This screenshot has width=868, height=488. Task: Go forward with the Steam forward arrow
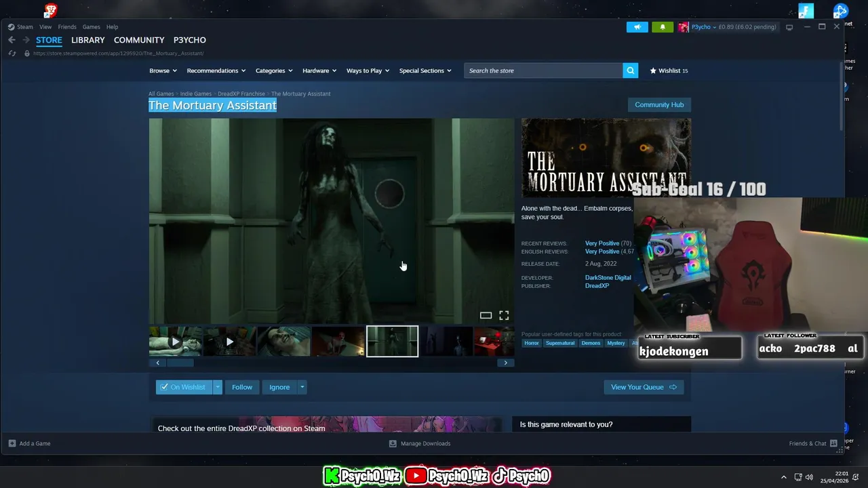[x=26, y=40]
